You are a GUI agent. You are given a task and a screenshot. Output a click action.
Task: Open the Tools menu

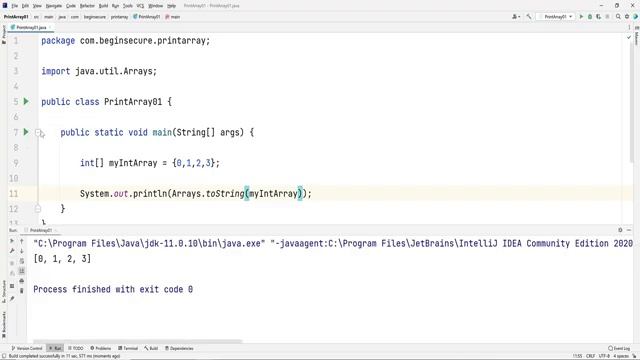click(128, 6)
